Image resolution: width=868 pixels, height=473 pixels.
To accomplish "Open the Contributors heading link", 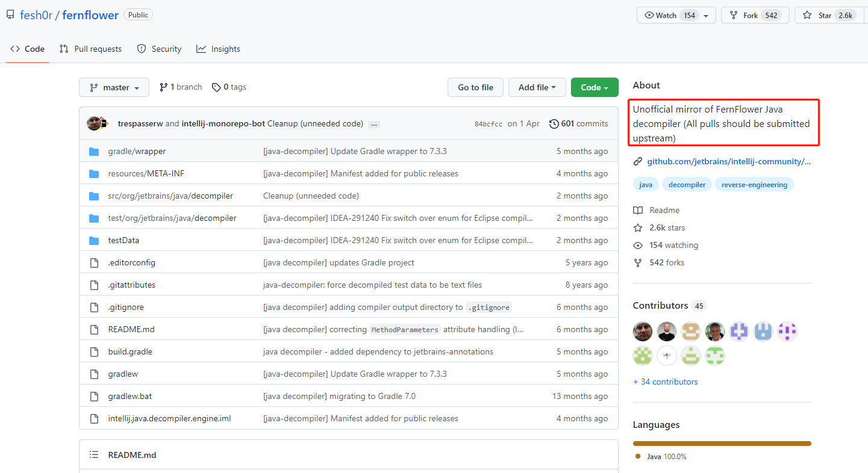I will [x=669, y=306].
